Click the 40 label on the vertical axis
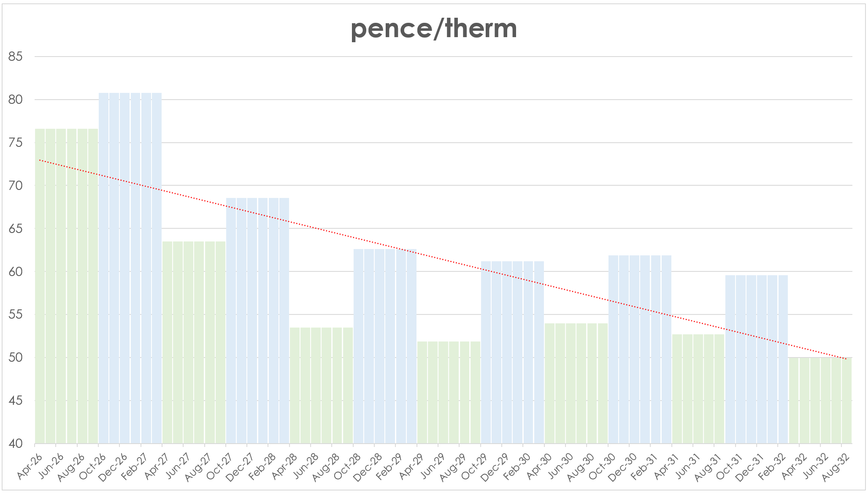 pyautogui.click(x=16, y=444)
